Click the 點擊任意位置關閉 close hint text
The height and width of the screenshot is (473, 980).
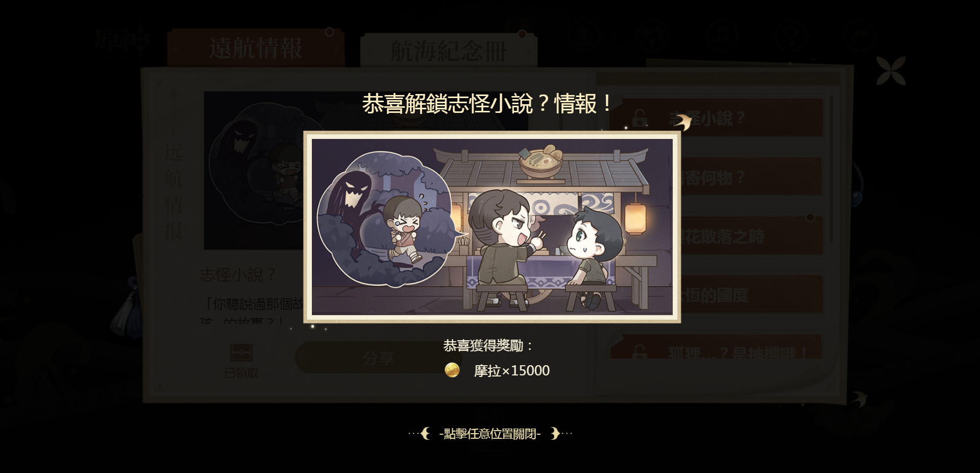(x=490, y=434)
